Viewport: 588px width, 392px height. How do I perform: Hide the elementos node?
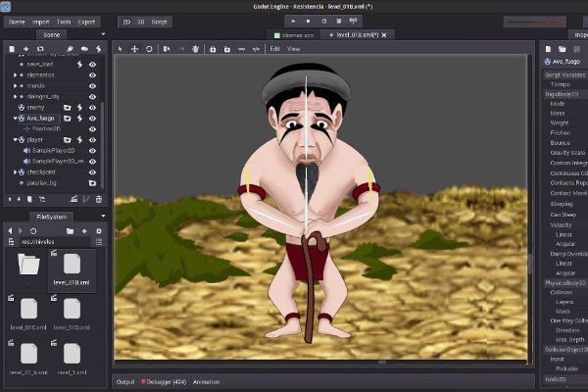92,75
